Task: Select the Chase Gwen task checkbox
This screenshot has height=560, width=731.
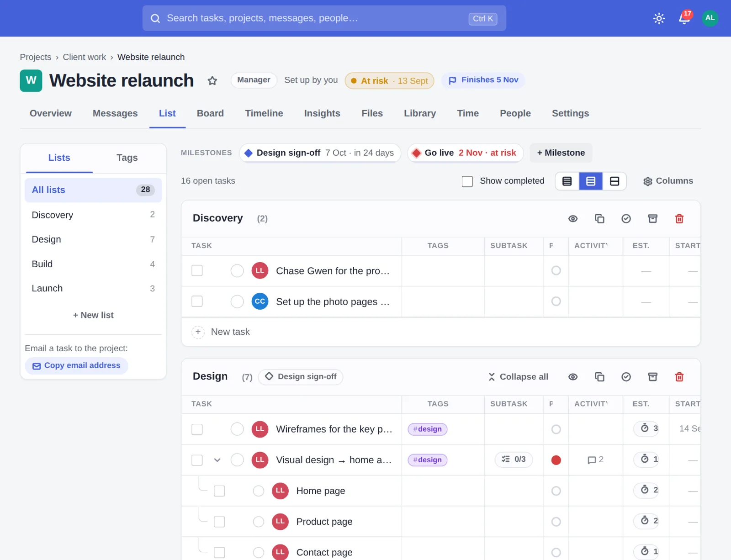Action: (x=197, y=270)
